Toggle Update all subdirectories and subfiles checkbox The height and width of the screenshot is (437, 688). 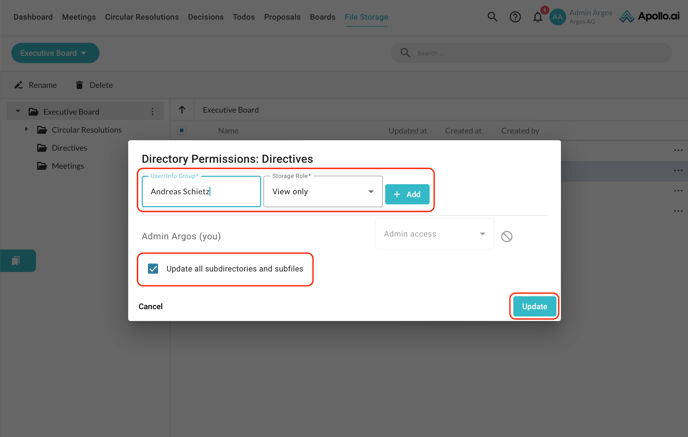(153, 269)
